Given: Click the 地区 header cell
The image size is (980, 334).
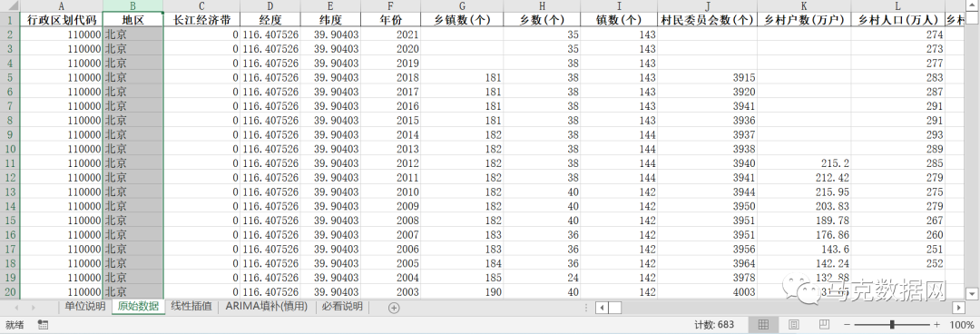Looking at the screenshot, I should [133, 19].
